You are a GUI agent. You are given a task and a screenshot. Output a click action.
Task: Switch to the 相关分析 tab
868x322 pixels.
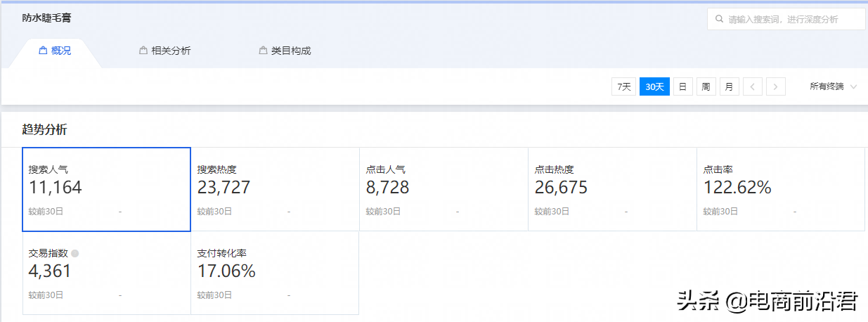click(x=166, y=51)
